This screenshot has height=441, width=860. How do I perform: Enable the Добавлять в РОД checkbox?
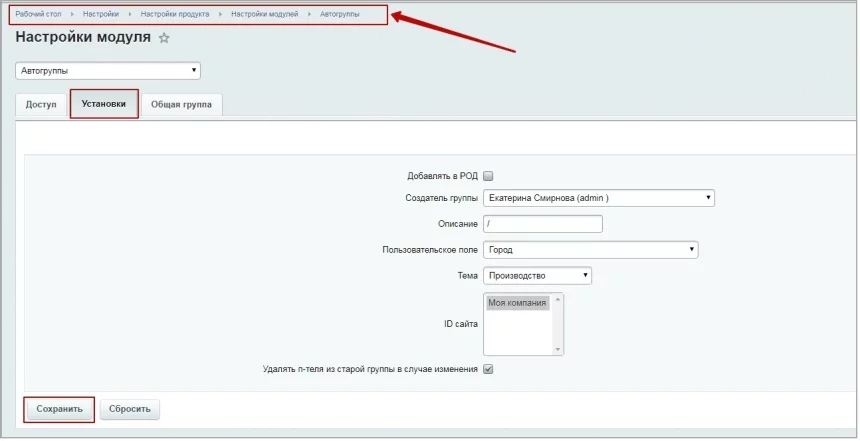[x=488, y=175]
